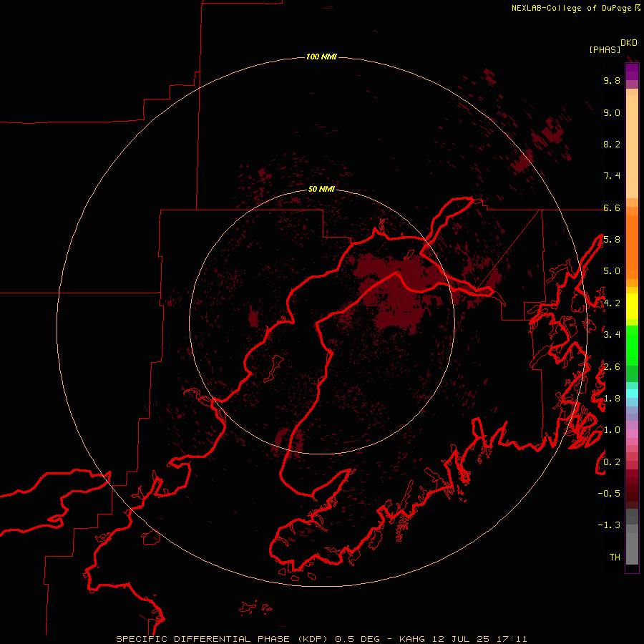Click the KAHG radar site identifier
Viewport: 644px width, 644px height.
tap(413, 639)
